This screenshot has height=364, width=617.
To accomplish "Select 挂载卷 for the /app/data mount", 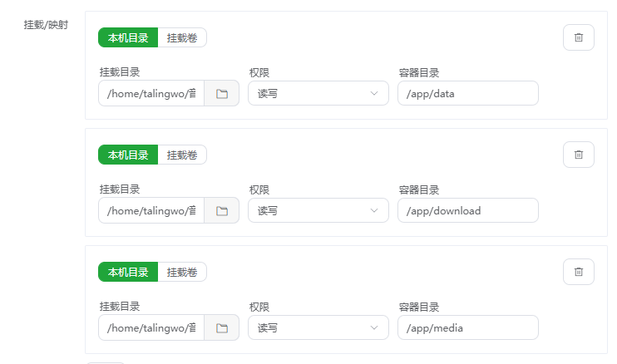I will click(182, 37).
